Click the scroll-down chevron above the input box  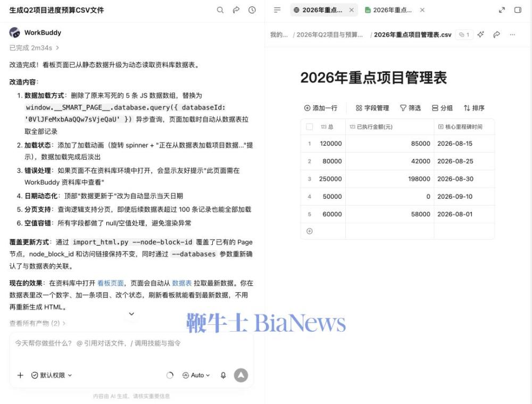point(131,314)
